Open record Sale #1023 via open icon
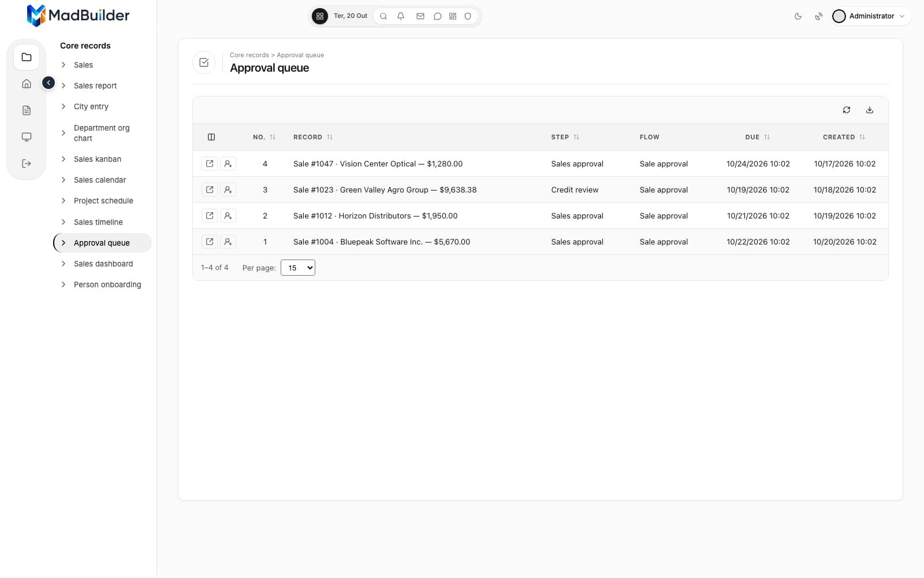The image size is (924, 578). pyautogui.click(x=210, y=190)
